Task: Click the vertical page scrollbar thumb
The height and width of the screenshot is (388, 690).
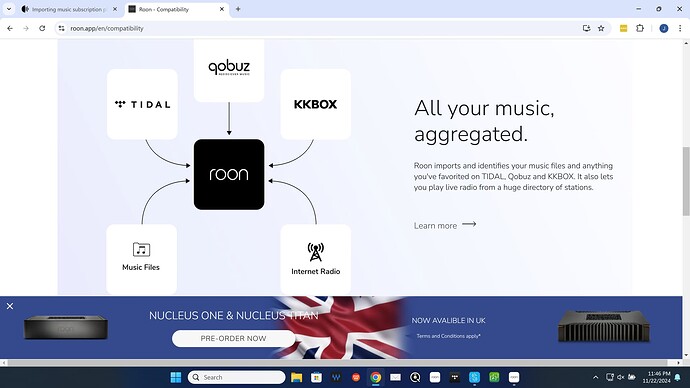Action: tap(686, 181)
